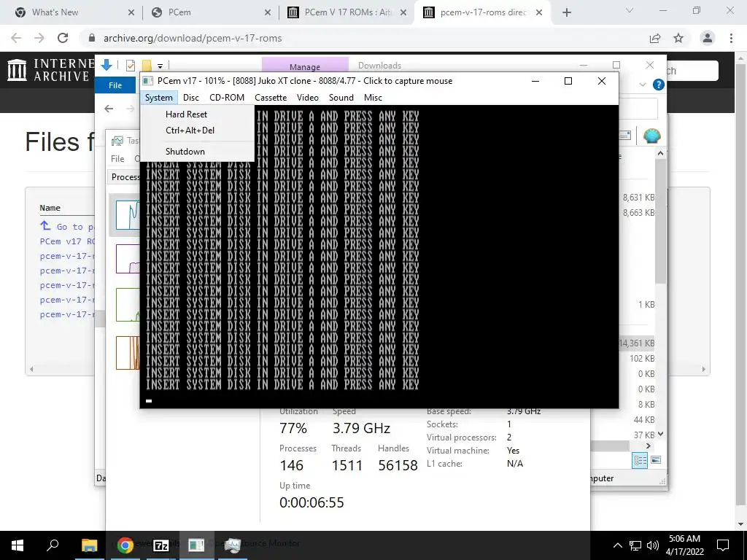
Task: Open the Chrome profile menu
Action: point(708,38)
